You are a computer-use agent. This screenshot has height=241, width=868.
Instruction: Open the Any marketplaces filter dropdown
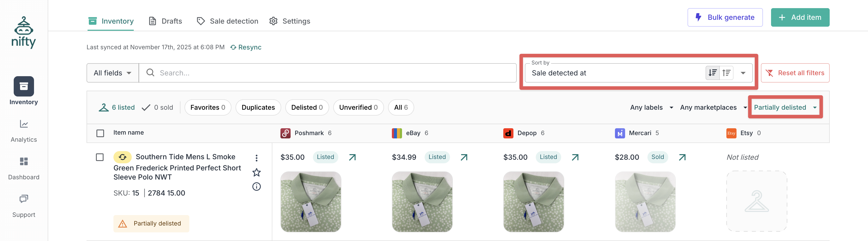click(x=713, y=107)
